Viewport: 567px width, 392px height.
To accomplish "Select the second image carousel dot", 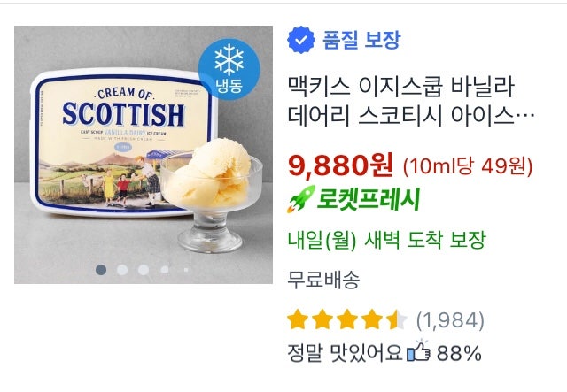I will [x=122, y=270].
